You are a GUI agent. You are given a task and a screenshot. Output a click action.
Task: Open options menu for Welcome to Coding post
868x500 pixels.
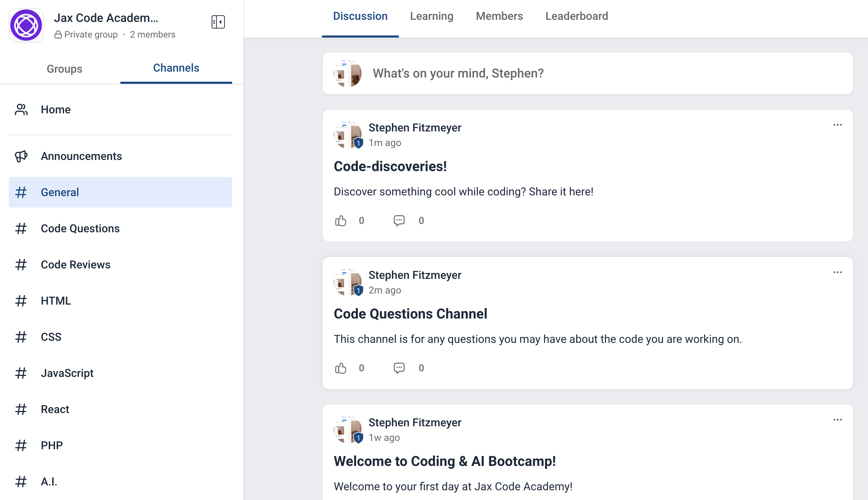coord(837,420)
